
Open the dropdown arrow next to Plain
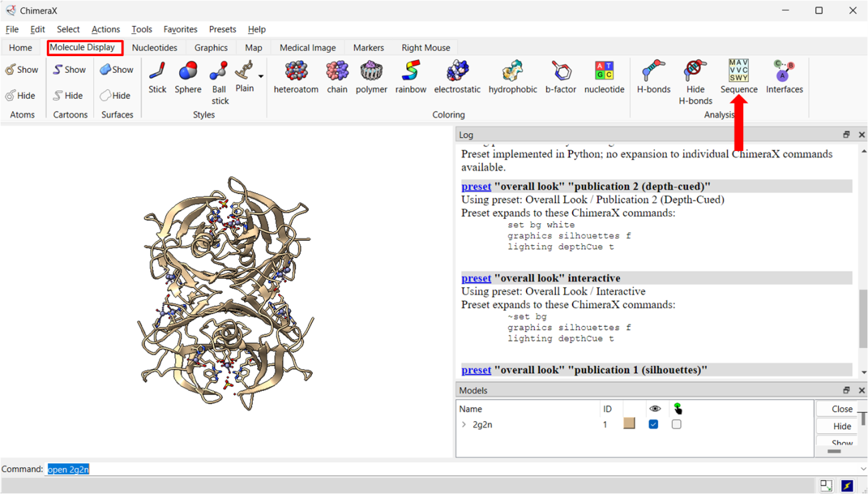coord(261,77)
